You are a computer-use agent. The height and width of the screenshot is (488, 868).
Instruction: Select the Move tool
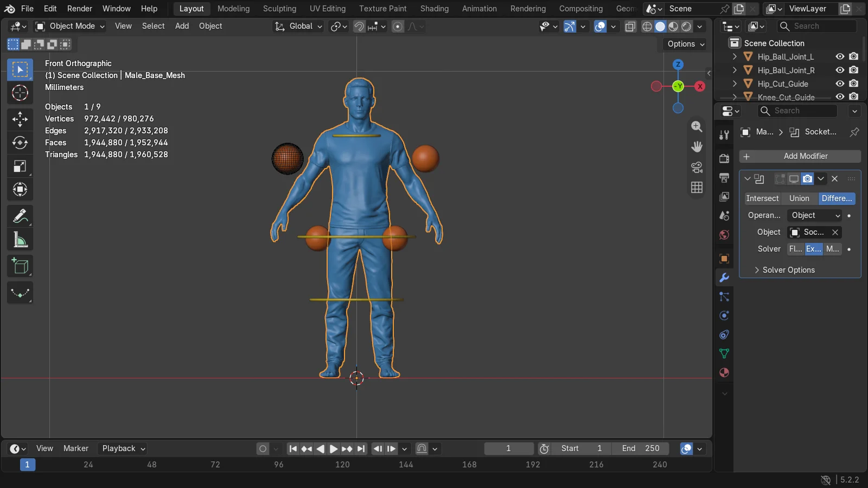[20, 119]
